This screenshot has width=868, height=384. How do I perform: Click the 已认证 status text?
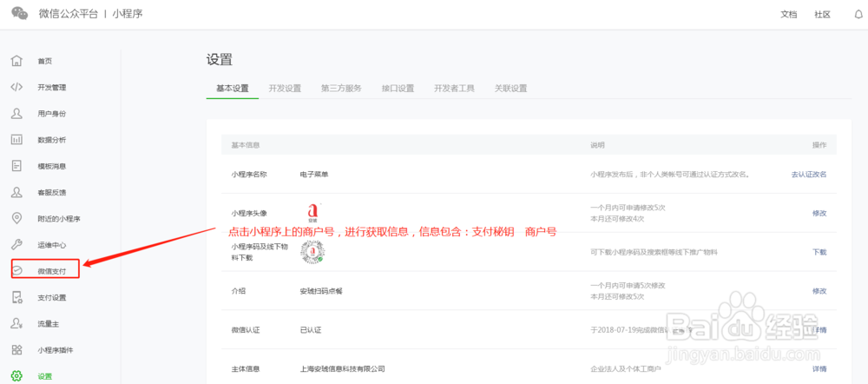coord(311,329)
